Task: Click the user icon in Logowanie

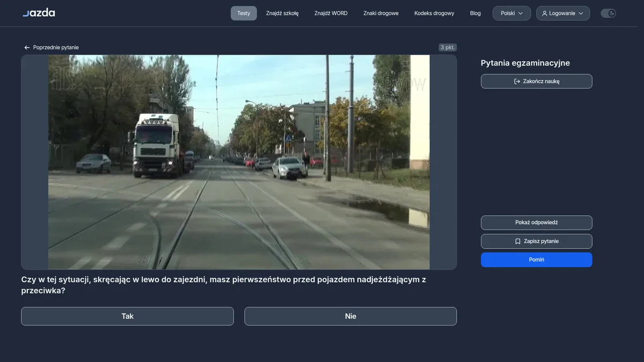Action: coord(545,13)
